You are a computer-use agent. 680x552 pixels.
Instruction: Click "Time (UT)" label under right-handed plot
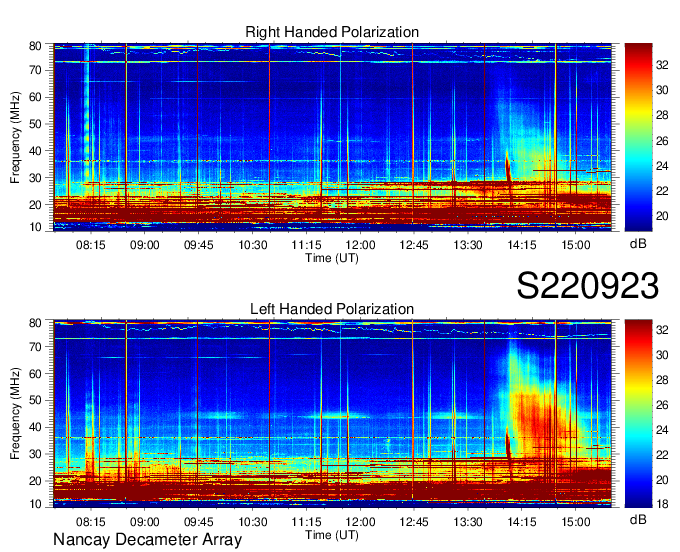tap(332, 258)
